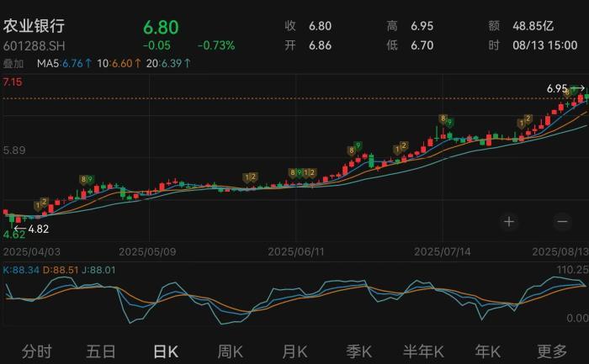This screenshot has width=589, height=364.
Task: Select the 月K monthly candlestick tab
Action: click(294, 351)
